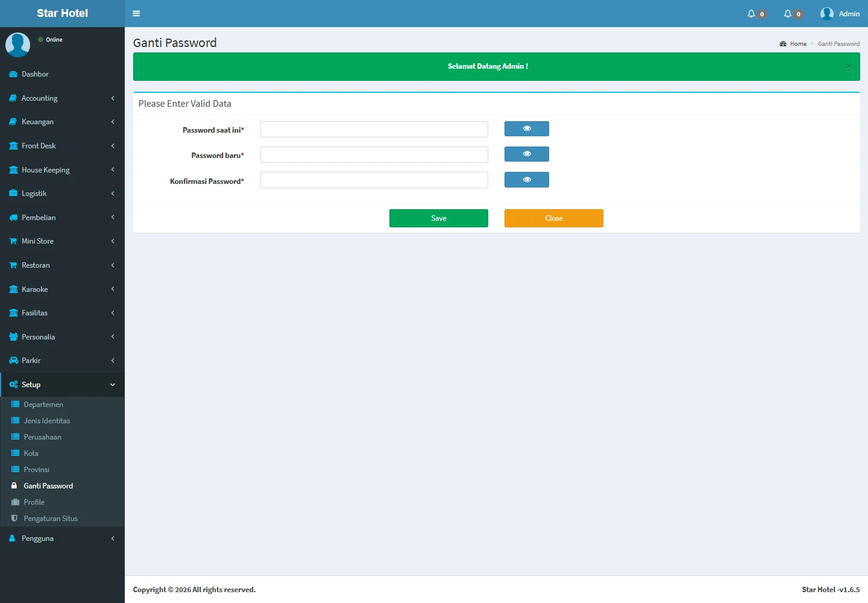Click the Ganti Password lock icon
This screenshot has width=868, height=603.
[14, 486]
